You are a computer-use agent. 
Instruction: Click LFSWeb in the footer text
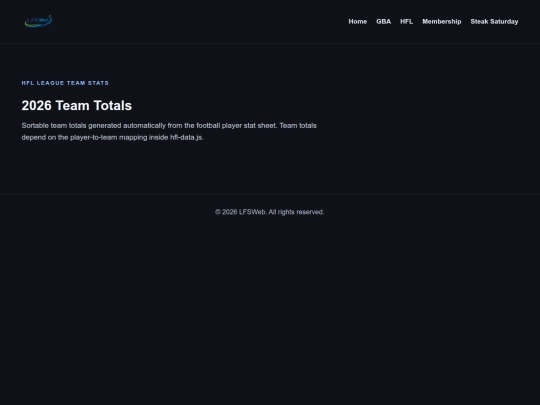(x=252, y=212)
